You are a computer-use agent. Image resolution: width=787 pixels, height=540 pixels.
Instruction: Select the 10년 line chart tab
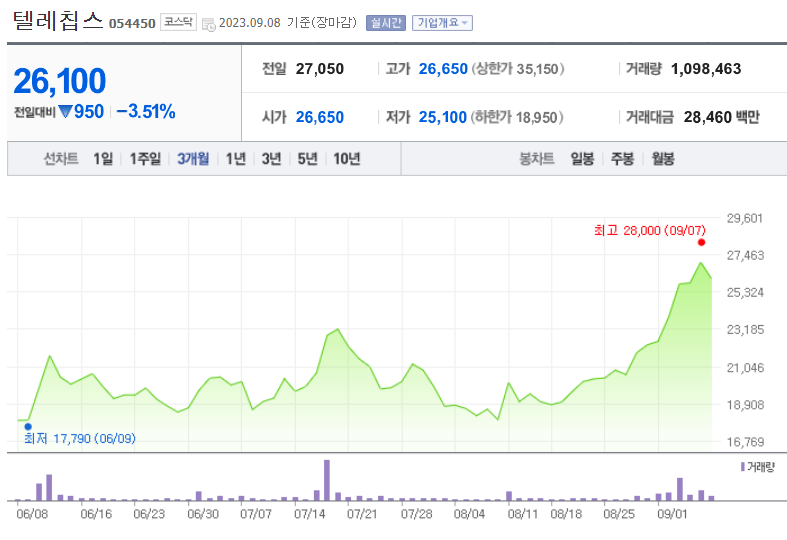click(x=347, y=159)
